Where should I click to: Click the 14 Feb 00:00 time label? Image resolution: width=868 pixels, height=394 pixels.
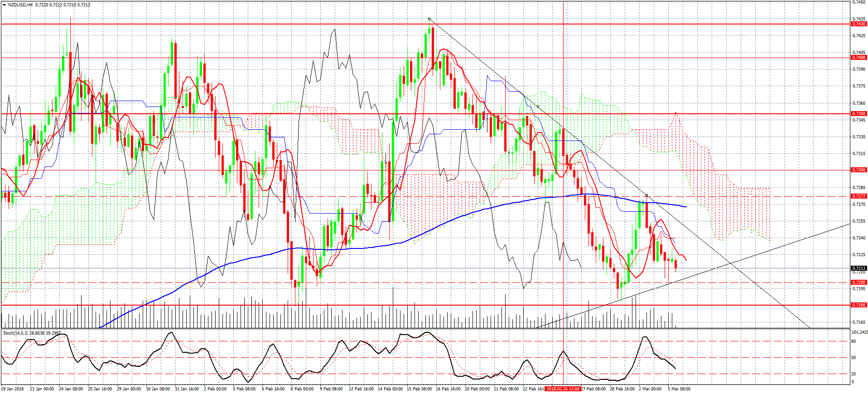[x=390, y=389]
